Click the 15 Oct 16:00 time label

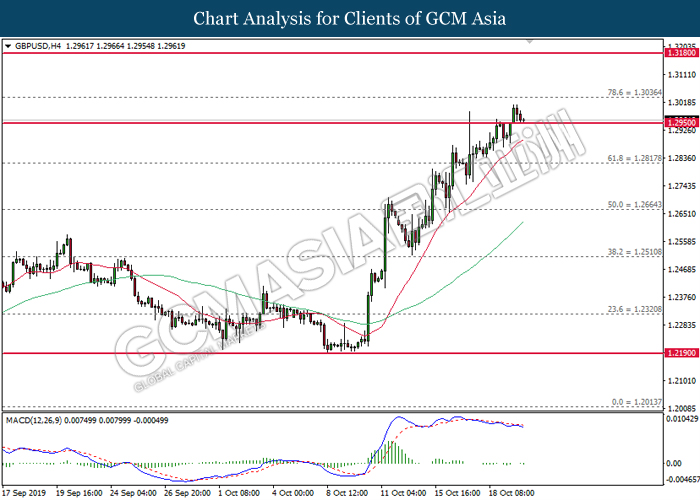point(458,493)
